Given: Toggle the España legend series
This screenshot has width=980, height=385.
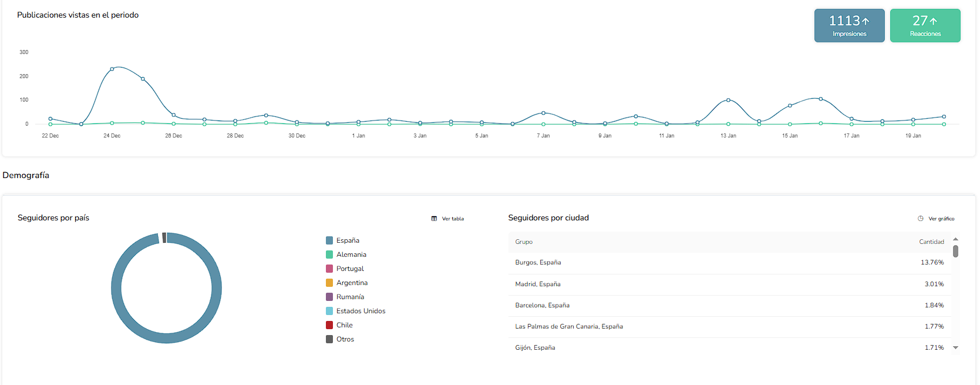Looking at the screenshot, I should coord(348,240).
